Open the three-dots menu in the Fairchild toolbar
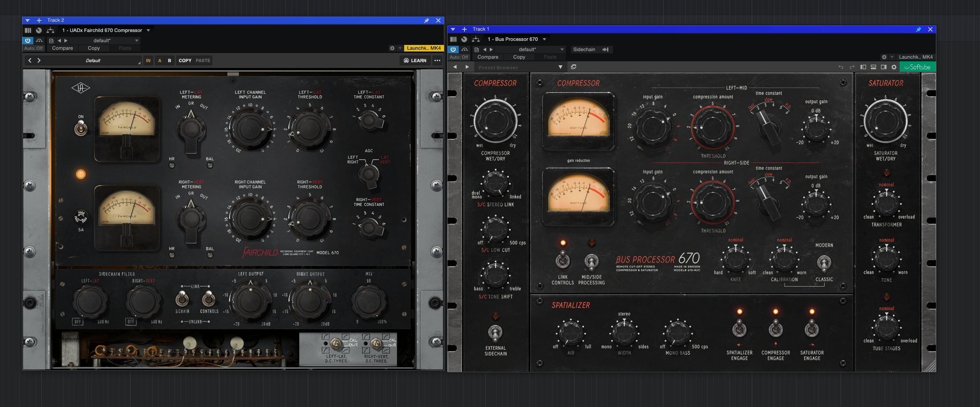 (x=437, y=60)
